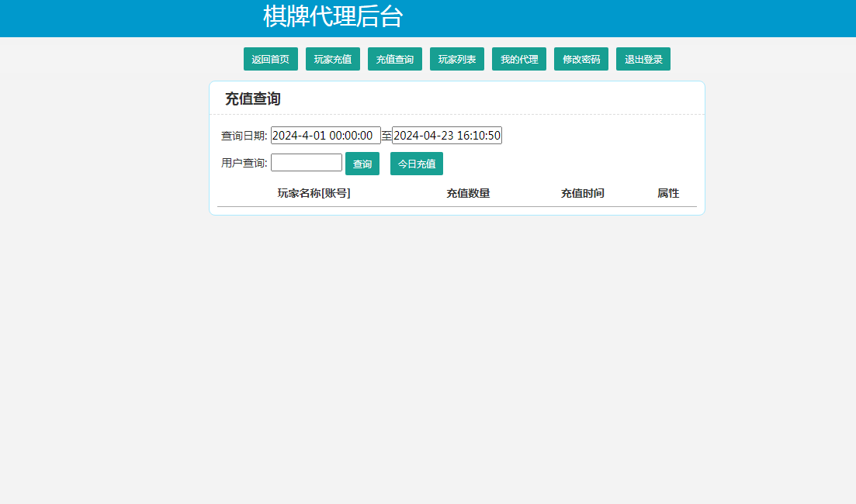Click the 充值数量 column header
This screenshot has height=504, width=856.
click(x=468, y=193)
